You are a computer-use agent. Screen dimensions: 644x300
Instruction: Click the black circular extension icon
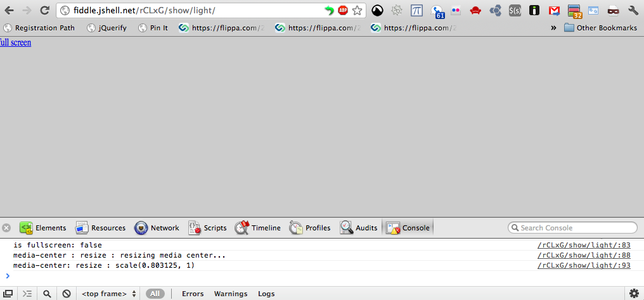coord(377,11)
